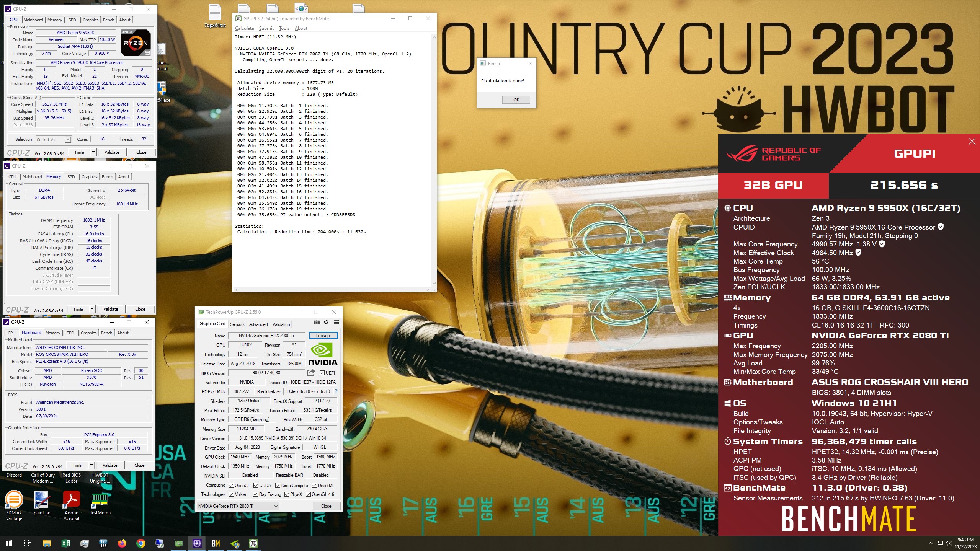Open Chrome from the taskbar

click(x=141, y=543)
